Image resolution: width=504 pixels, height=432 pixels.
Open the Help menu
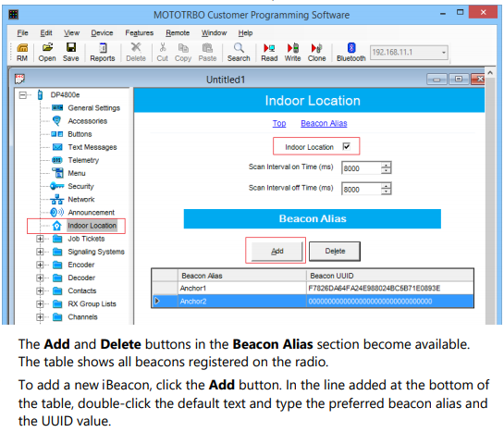tap(245, 32)
